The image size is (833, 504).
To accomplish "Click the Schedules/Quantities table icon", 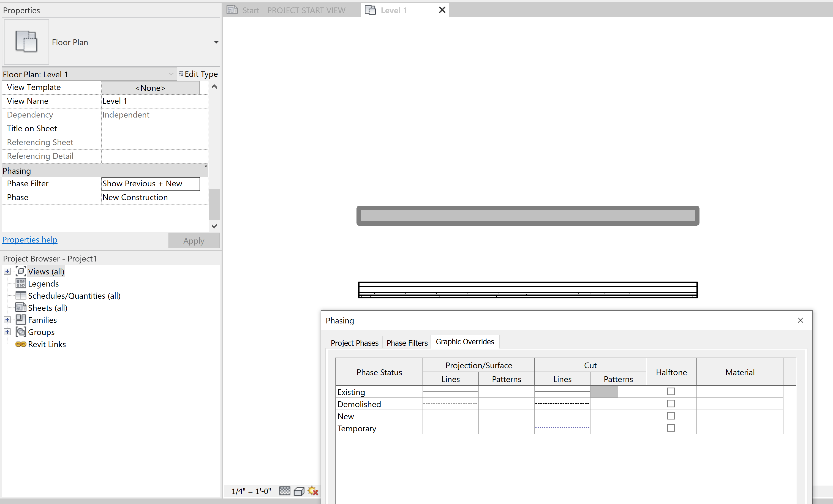I will 21,295.
